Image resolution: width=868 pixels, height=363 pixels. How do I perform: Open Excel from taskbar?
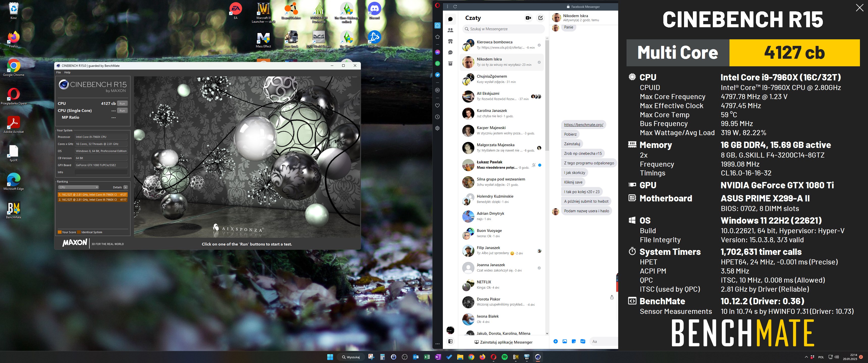click(x=427, y=357)
